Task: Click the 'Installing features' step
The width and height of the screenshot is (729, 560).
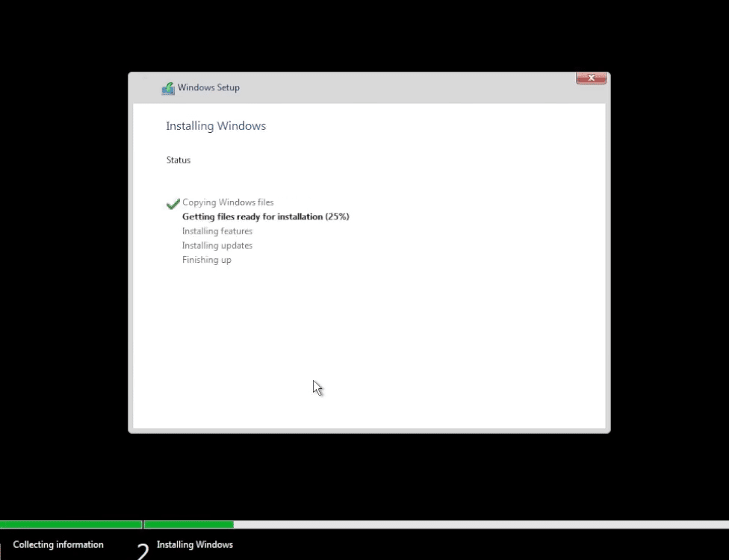Action: pyautogui.click(x=217, y=231)
